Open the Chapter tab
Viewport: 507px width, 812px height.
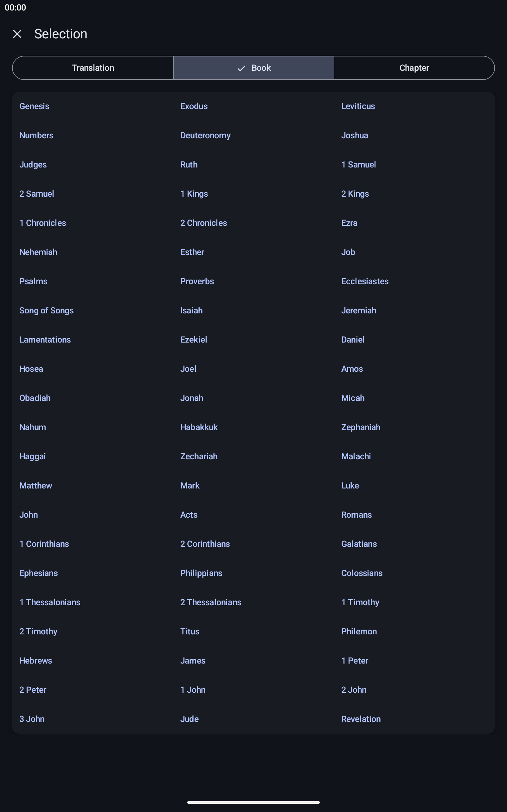tap(414, 68)
